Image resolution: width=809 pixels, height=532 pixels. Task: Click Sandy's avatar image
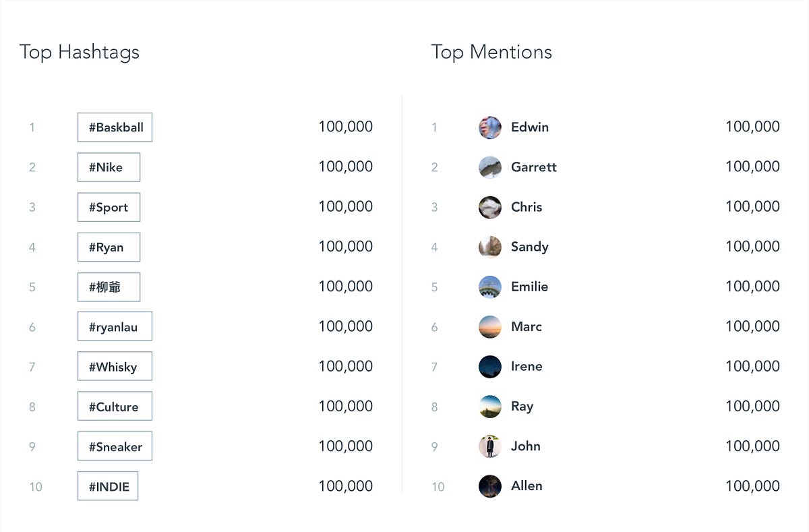pyautogui.click(x=490, y=247)
